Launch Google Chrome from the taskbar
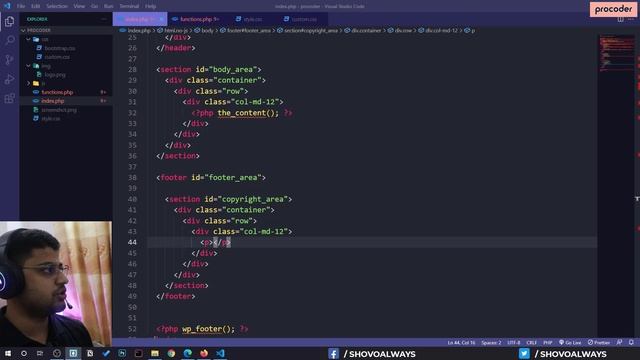 [171, 353]
